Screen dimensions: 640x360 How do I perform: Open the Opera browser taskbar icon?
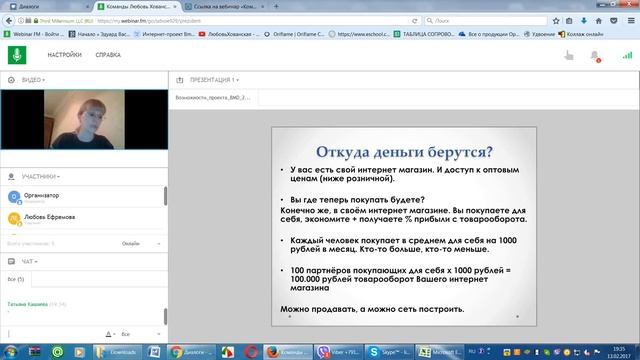(x=251, y=352)
